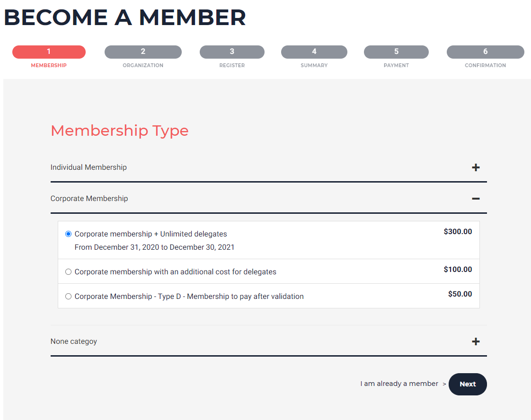
Task: Expand None category with plus icon
Action: pos(476,341)
